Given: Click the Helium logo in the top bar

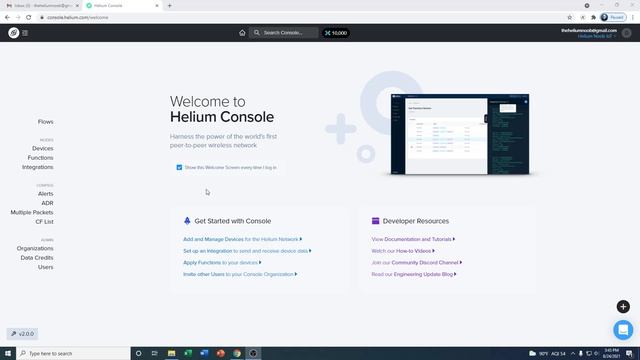Looking at the screenshot, I should [13, 33].
